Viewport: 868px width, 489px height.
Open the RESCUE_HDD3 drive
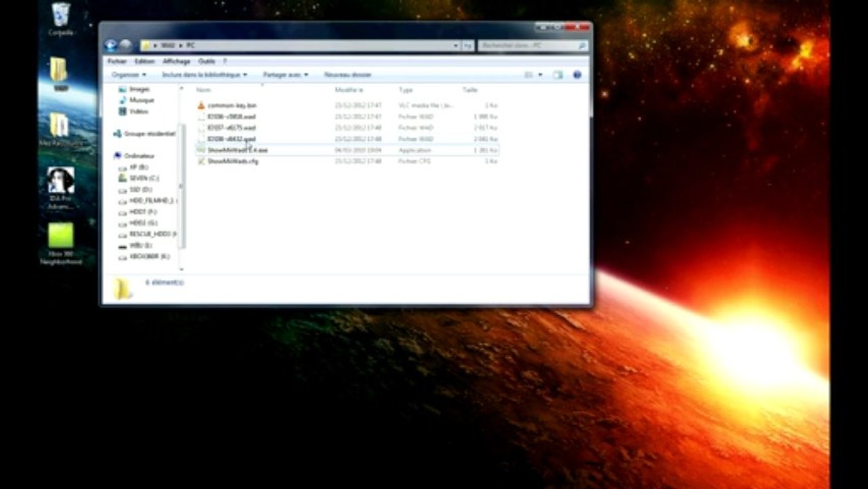[x=153, y=234]
